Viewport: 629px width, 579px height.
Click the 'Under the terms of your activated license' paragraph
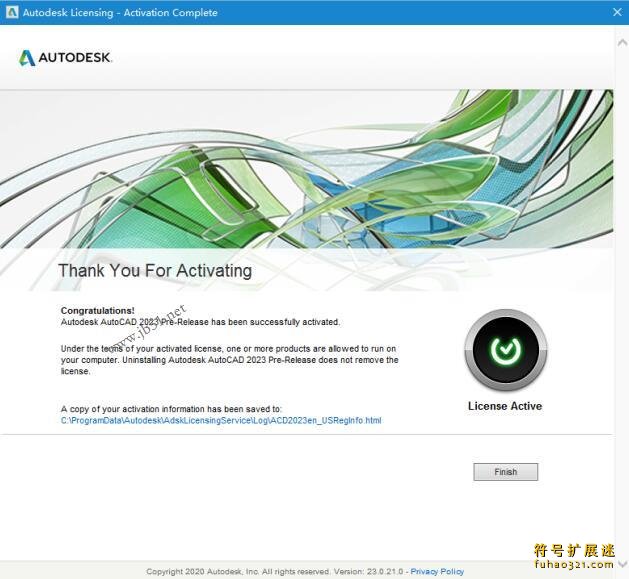229,360
